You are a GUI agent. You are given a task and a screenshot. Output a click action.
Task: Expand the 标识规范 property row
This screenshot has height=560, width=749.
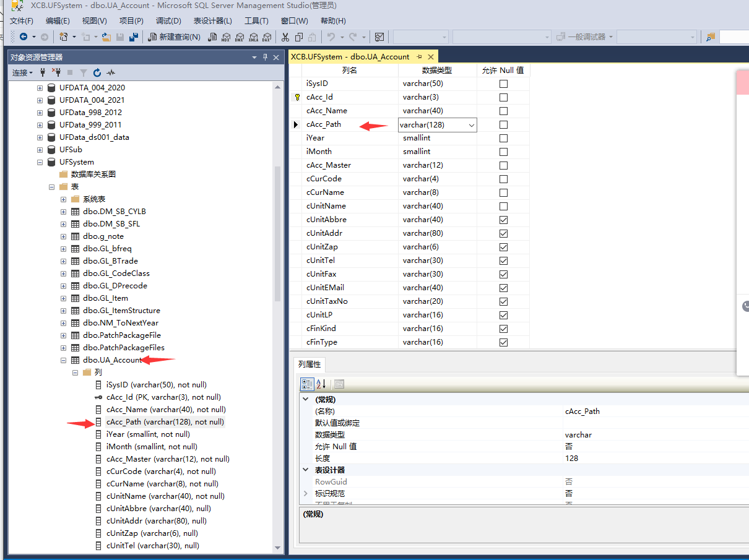306,494
